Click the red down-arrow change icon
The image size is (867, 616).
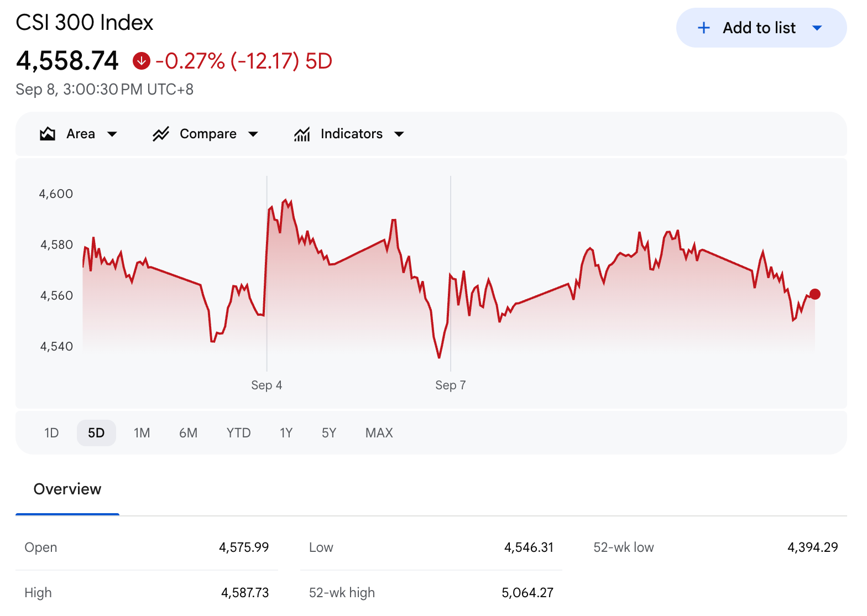click(142, 61)
